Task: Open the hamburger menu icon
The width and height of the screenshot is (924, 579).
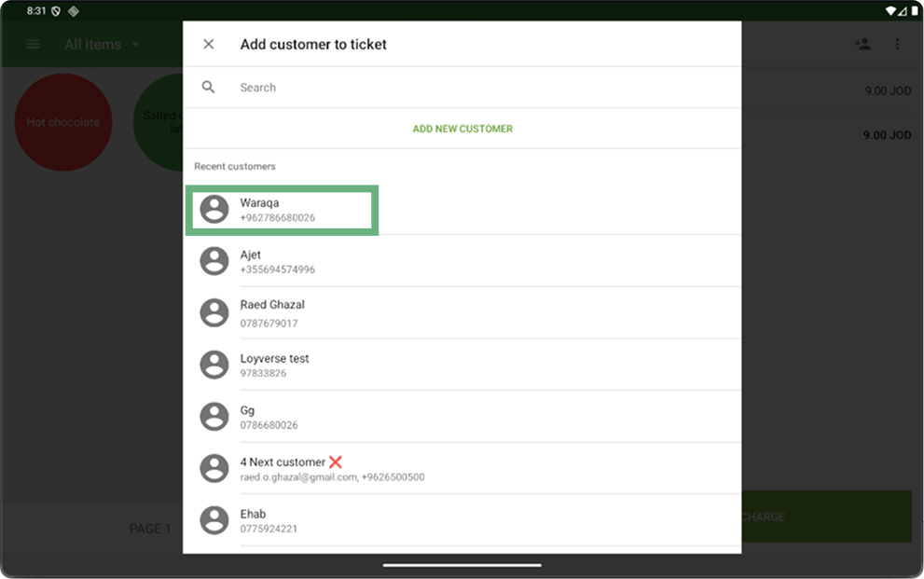Action: [33, 44]
